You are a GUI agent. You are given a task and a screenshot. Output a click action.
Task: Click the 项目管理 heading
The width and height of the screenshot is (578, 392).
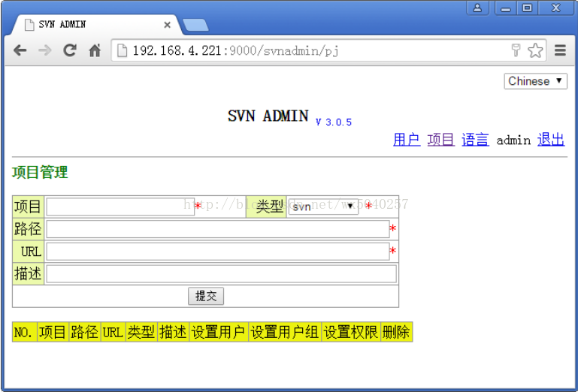click(40, 173)
